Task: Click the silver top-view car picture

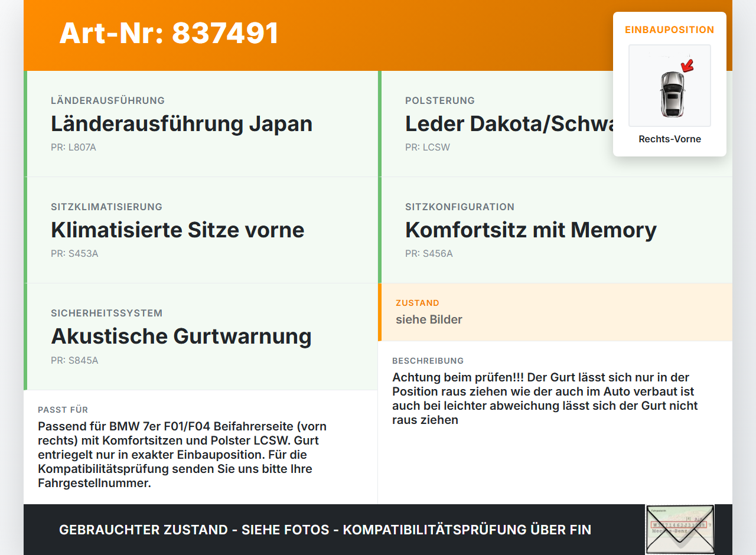Action: tap(670, 86)
